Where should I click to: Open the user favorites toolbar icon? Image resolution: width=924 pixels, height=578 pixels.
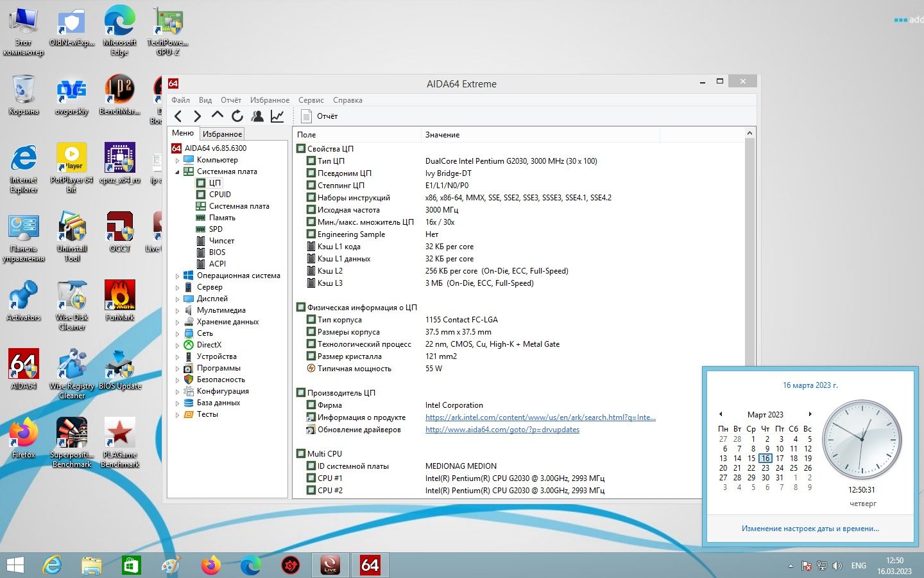coord(257,116)
